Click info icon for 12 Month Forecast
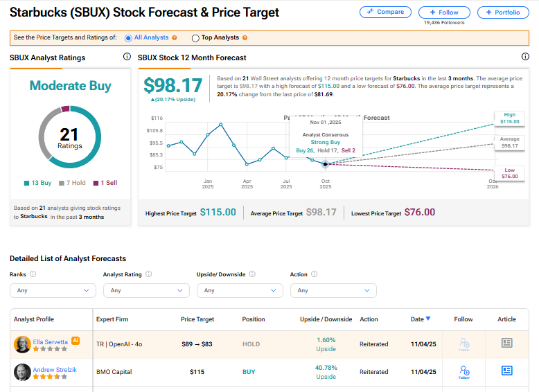Screen dimensions: 539x392 tap(524, 57)
